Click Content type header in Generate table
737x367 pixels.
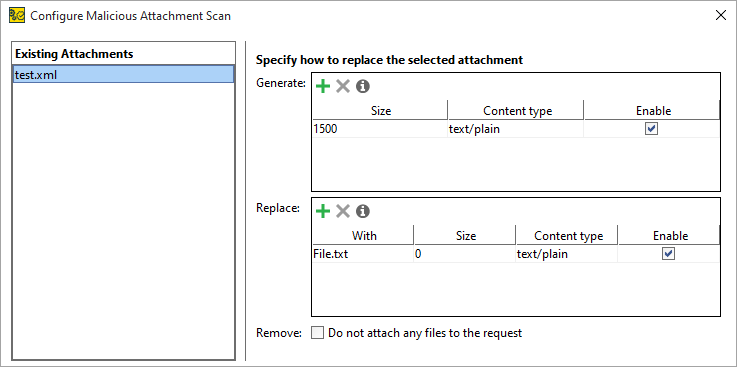pos(516,111)
